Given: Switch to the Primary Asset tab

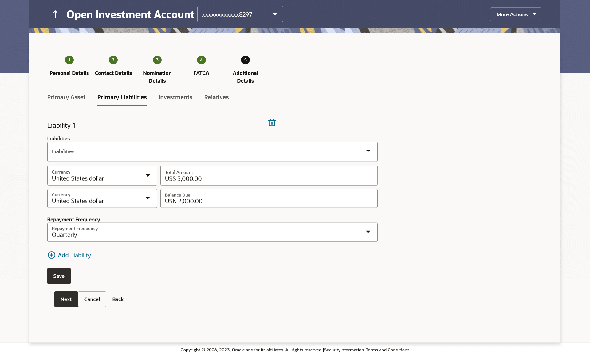Looking at the screenshot, I should coord(66,97).
